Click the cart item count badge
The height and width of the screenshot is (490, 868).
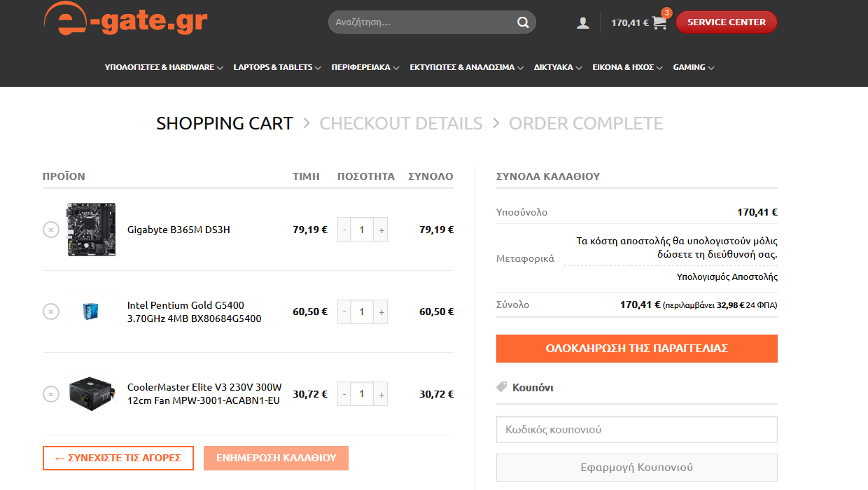[666, 13]
